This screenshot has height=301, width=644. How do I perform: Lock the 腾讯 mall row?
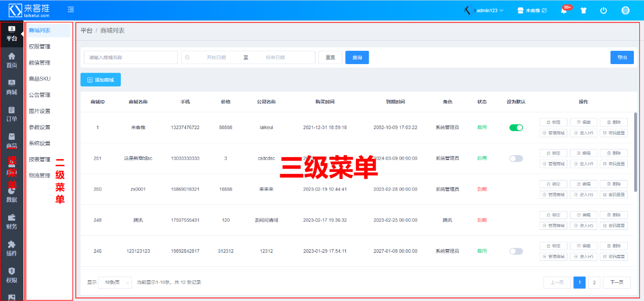coord(553,215)
